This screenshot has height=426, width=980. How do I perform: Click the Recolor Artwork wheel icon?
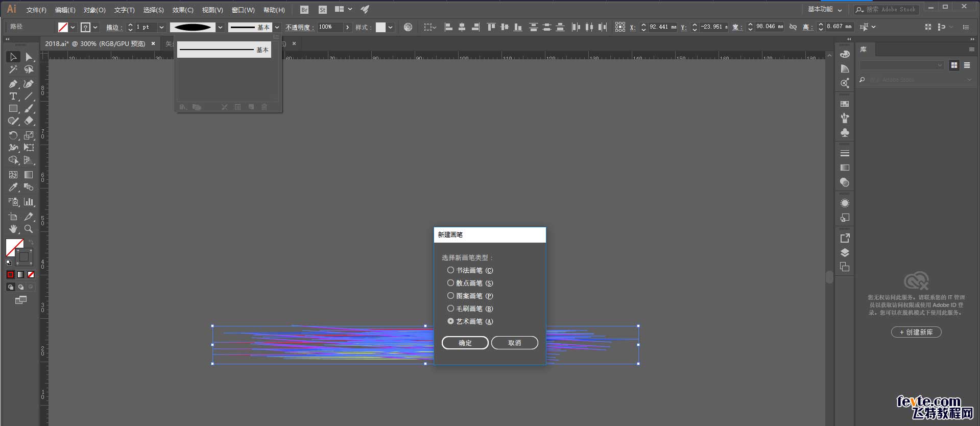pos(408,27)
